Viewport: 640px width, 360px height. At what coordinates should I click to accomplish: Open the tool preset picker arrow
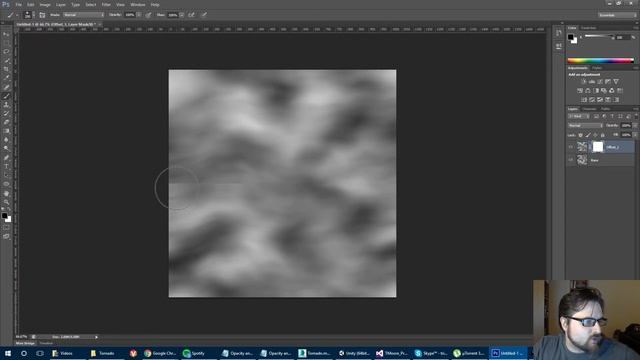click(x=17, y=15)
